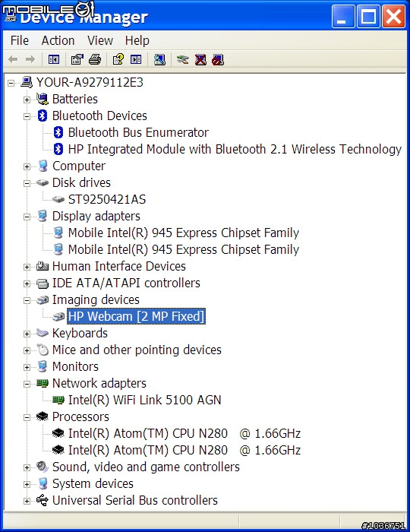Screen dimensions: 410x532
Task: Collapse the Bluetooth Devices node
Action: [27, 116]
